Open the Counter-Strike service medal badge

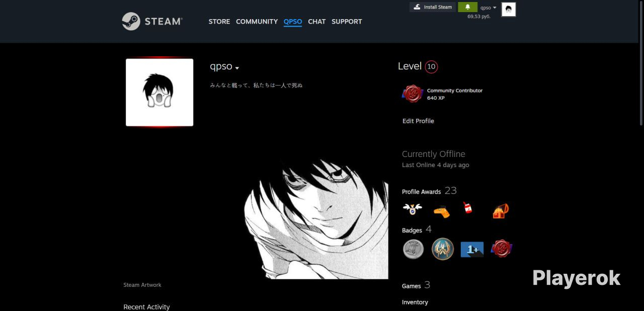click(x=443, y=249)
